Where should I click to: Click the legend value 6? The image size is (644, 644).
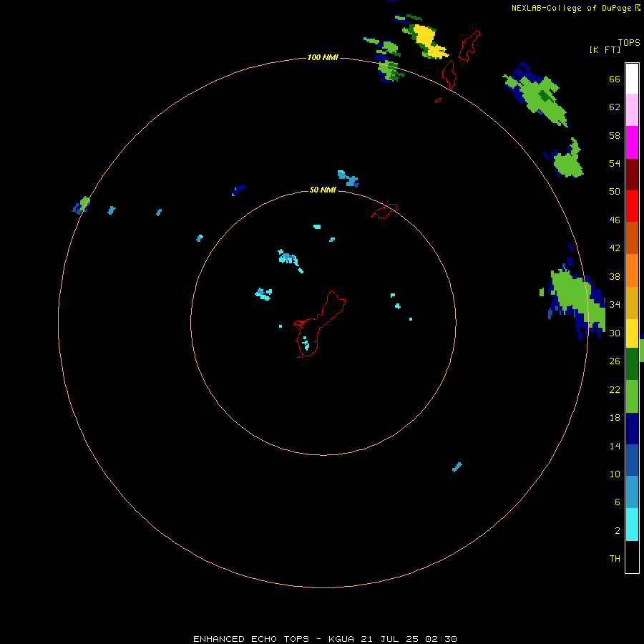(x=617, y=502)
